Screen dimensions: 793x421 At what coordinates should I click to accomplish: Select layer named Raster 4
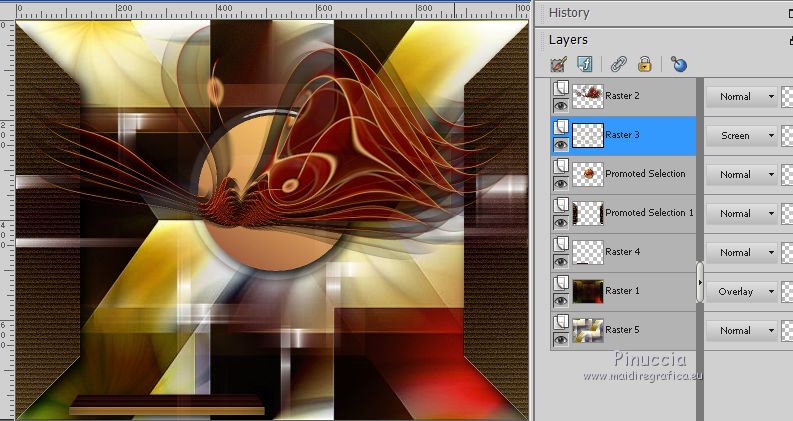click(x=622, y=251)
